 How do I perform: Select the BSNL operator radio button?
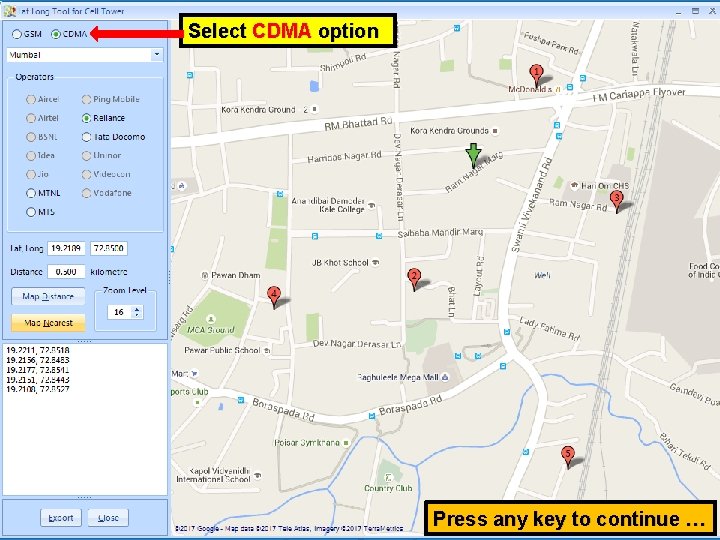tap(31, 137)
